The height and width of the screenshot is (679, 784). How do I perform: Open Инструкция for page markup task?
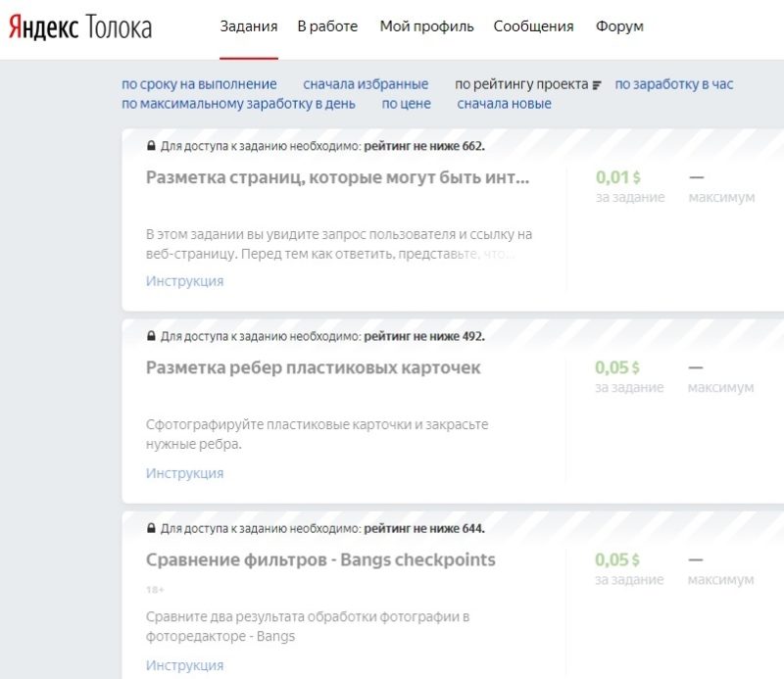point(184,281)
